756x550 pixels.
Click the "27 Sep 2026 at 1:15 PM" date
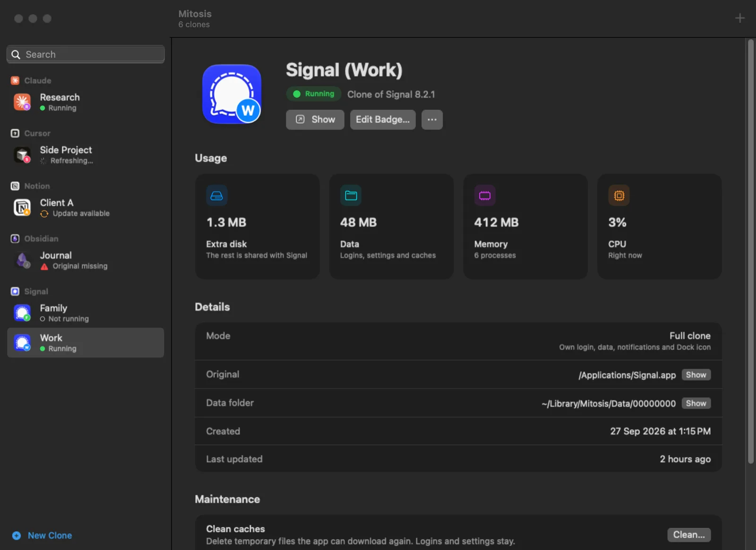pos(660,431)
